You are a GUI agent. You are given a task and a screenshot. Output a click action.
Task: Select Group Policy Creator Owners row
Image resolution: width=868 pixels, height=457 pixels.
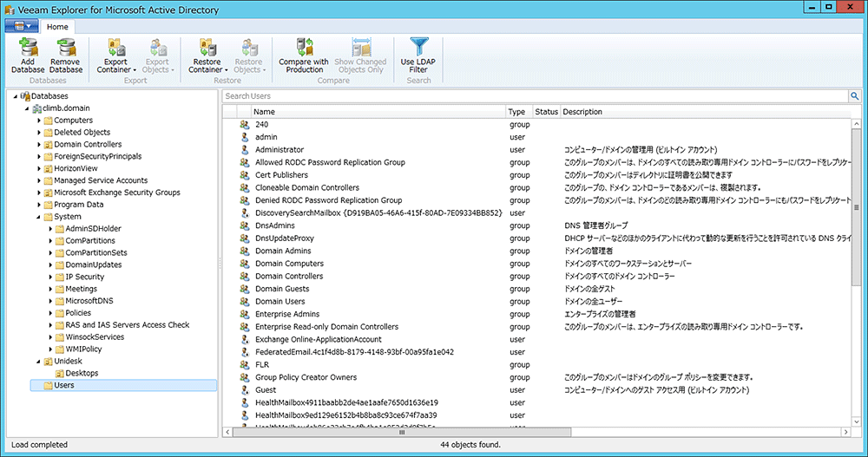click(x=536, y=377)
